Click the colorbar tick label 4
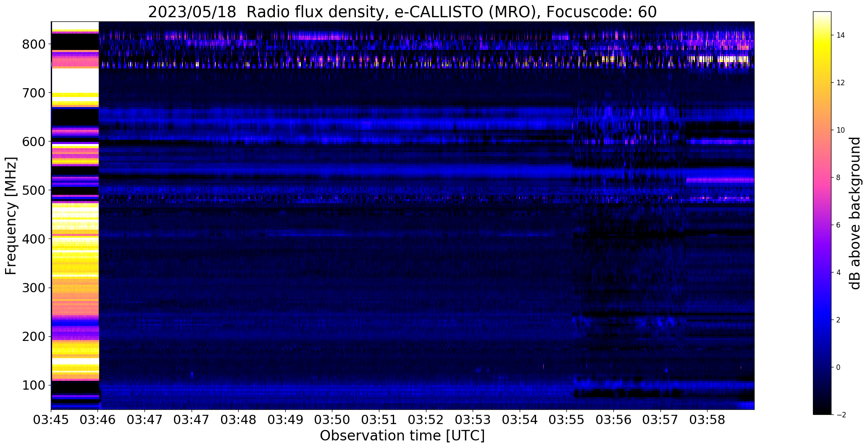The height and width of the screenshot is (448, 868). pyautogui.click(x=839, y=272)
